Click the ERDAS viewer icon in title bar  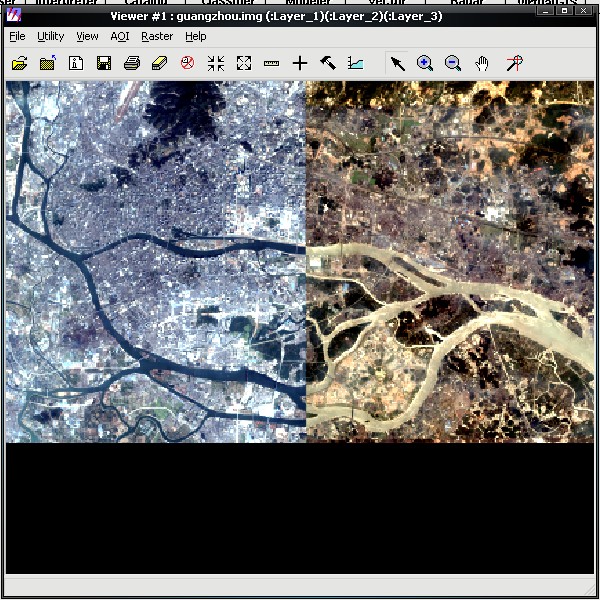tap(14, 16)
